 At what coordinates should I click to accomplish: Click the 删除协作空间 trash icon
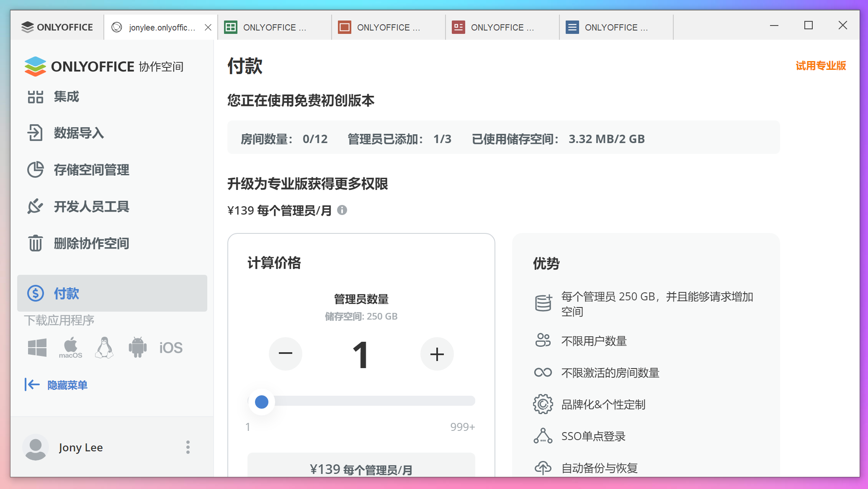click(x=36, y=243)
